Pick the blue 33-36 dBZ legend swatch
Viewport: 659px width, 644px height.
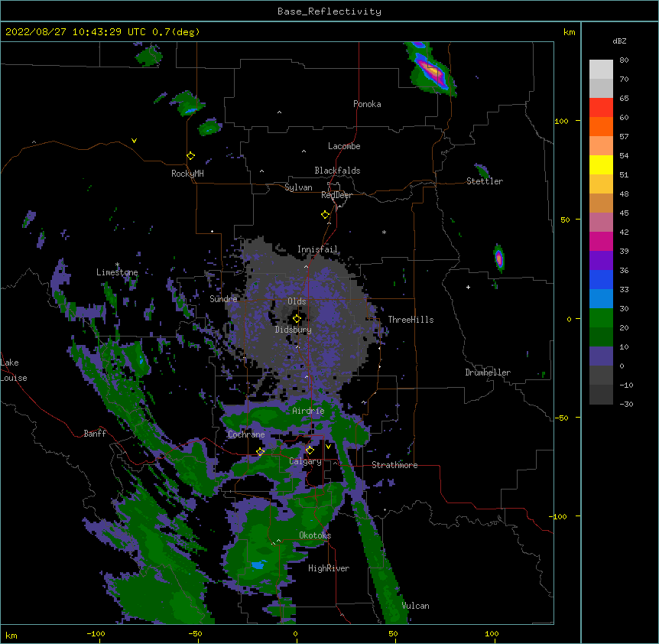601,279
